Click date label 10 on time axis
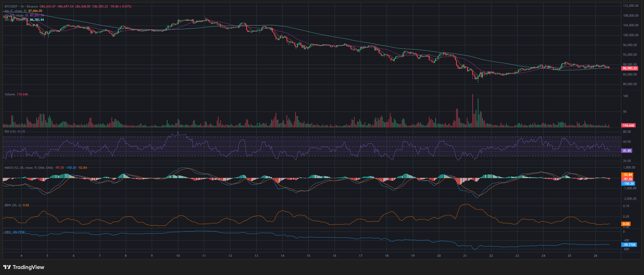Image resolution: width=644 pixels, height=275 pixels. pyautogui.click(x=178, y=256)
